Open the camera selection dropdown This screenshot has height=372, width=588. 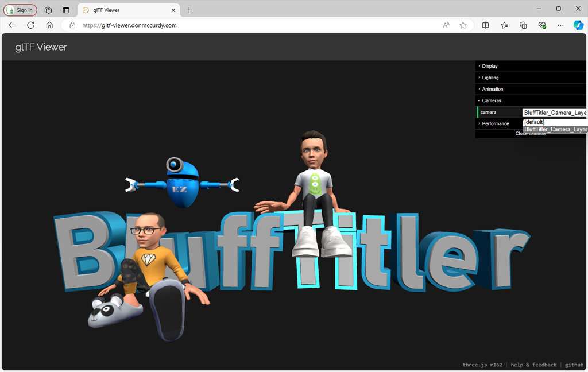click(555, 113)
